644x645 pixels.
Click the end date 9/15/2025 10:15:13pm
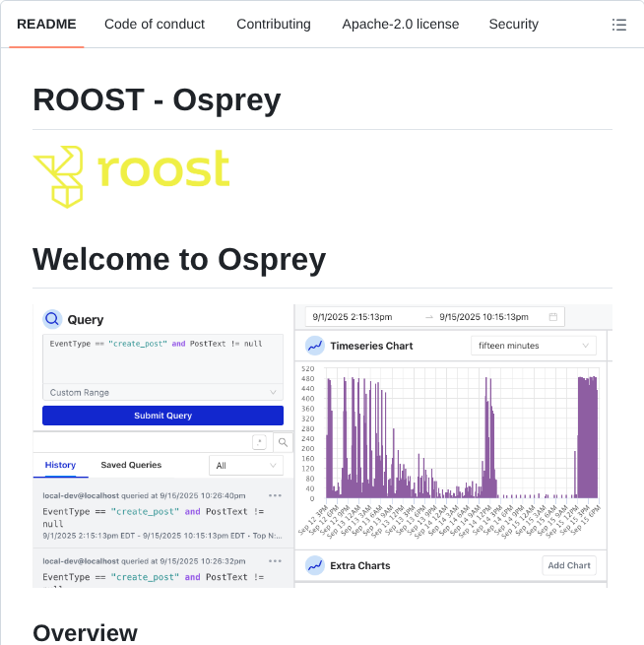[483, 317]
